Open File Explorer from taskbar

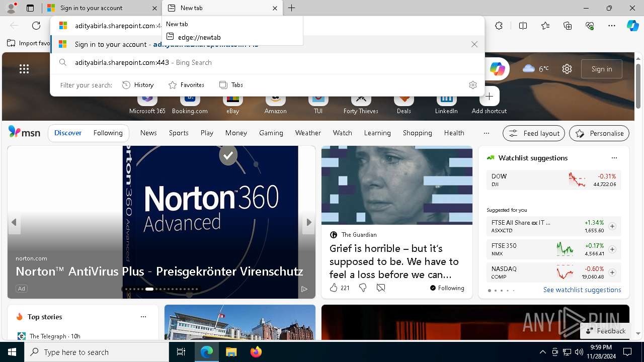pos(231,352)
